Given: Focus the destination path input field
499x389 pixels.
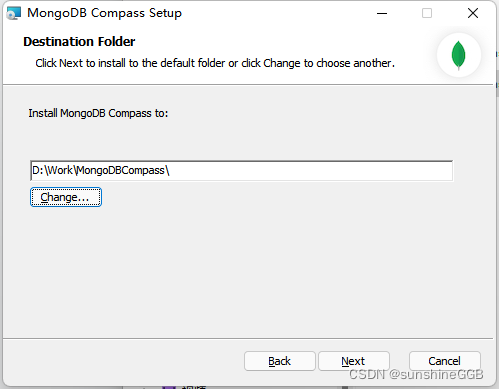Looking at the screenshot, I should pos(242,171).
